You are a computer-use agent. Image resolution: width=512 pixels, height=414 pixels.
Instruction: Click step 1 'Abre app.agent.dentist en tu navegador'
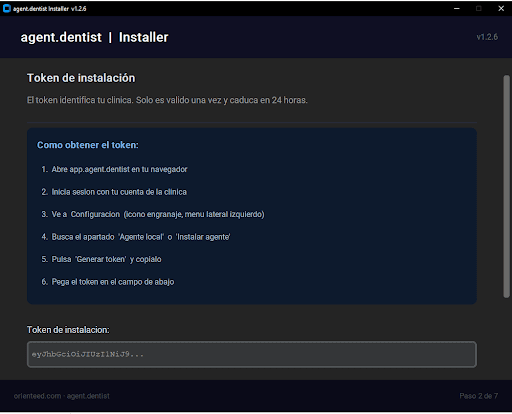coord(114,169)
